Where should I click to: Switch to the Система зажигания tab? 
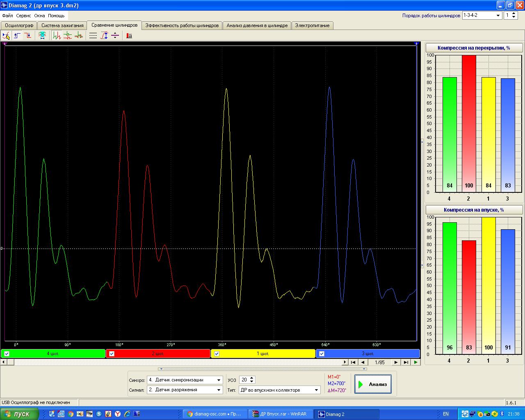[62, 25]
